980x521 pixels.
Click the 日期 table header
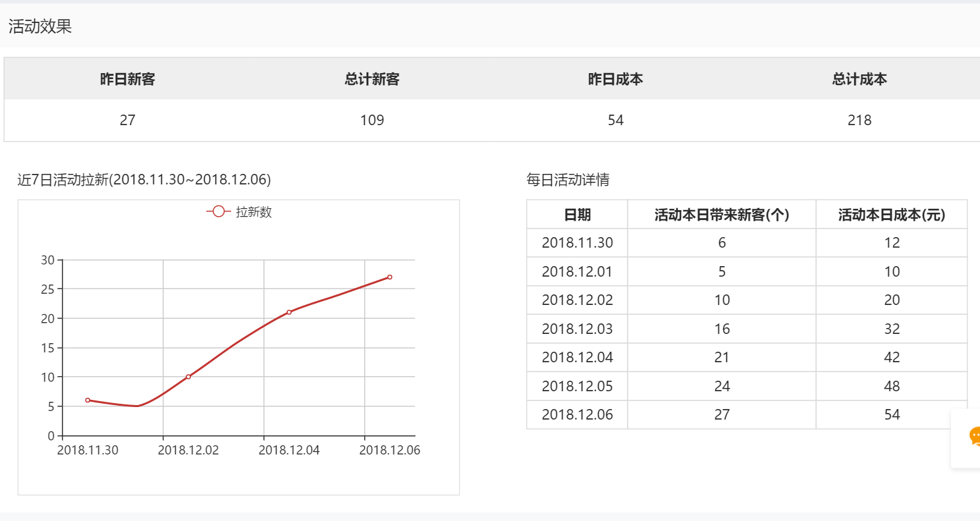pos(578,215)
